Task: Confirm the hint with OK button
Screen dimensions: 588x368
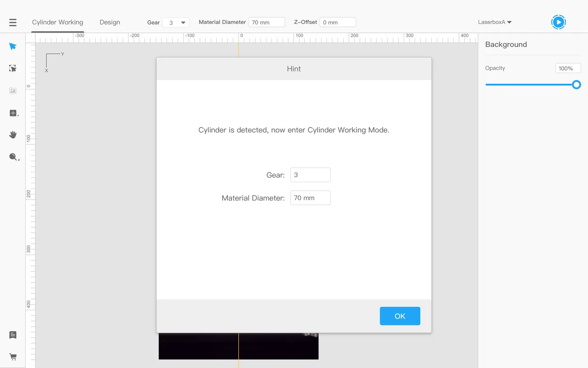Action: pyautogui.click(x=400, y=316)
